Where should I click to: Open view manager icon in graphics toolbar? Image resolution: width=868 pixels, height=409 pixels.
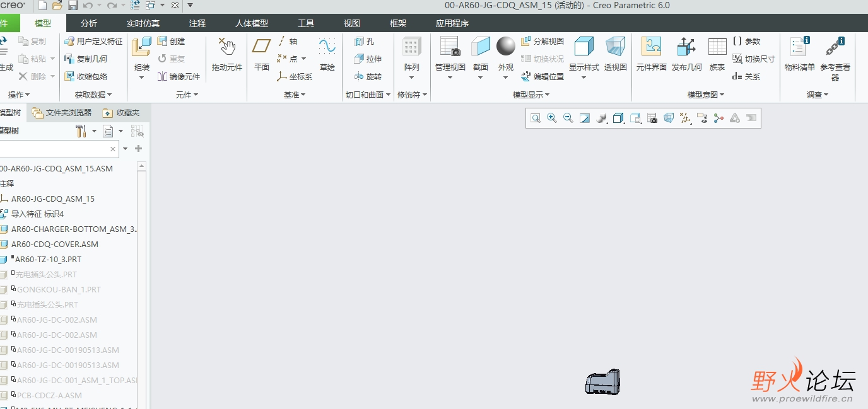pos(652,118)
